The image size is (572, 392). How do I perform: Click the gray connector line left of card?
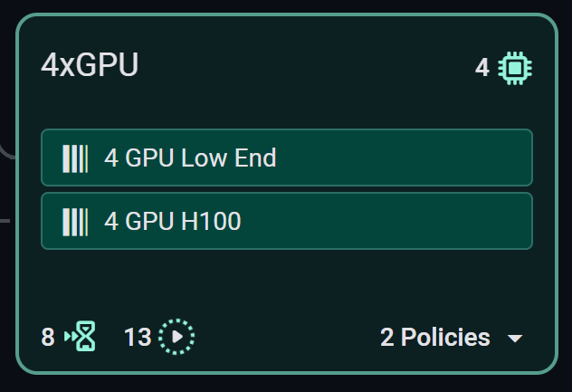(5, 221)
